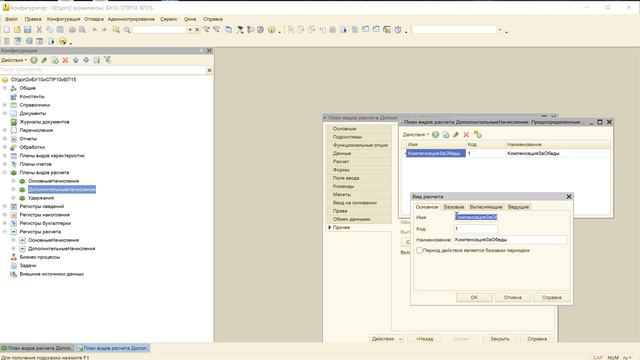Click the Имя input field in dialog
640x360 pixels.
476,217
